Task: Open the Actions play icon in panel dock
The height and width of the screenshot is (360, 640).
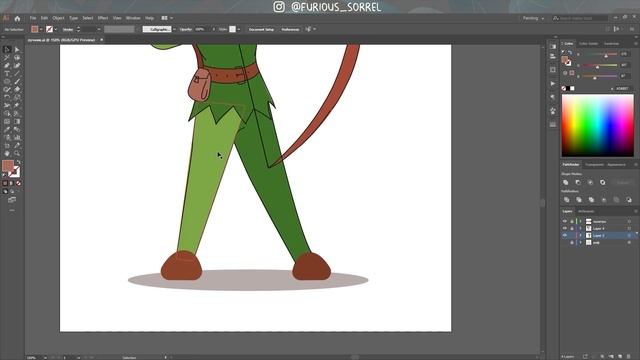Action: click(553, 84)
